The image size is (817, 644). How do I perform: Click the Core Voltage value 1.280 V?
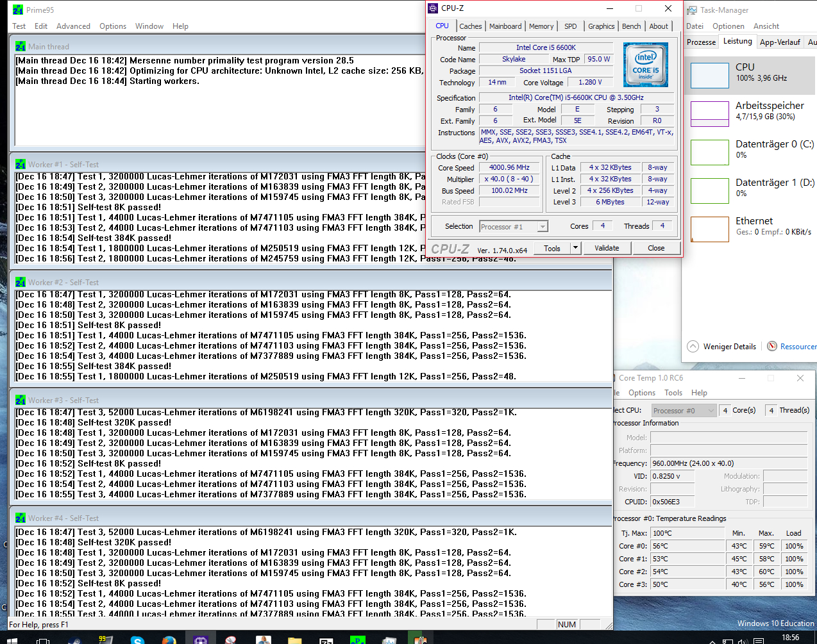click(590, 83)
